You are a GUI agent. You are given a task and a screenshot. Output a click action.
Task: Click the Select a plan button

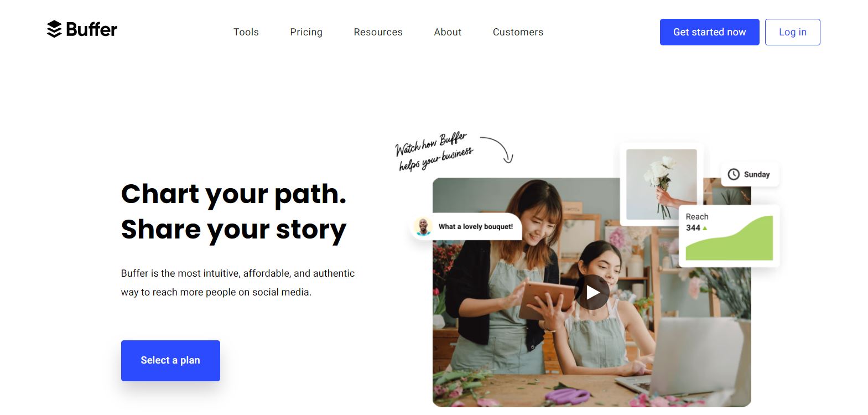[x=170, y=360]
